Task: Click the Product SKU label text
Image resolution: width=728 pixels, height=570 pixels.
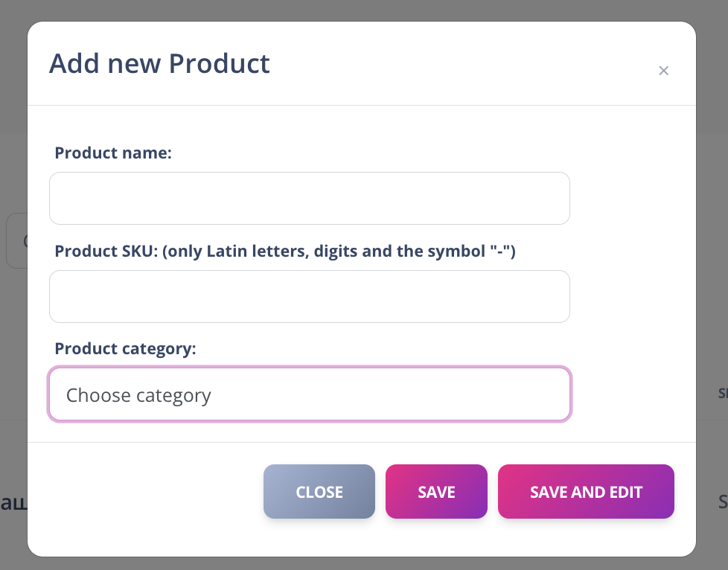Action: (x=285, y=252)
